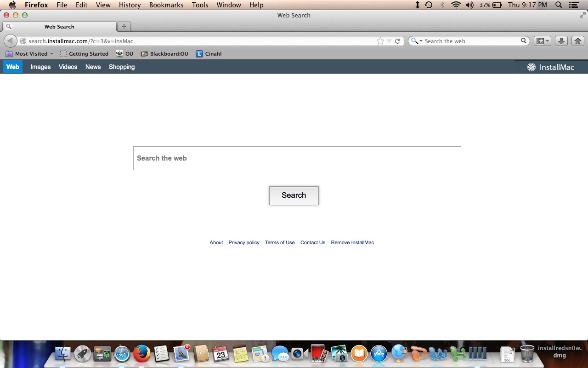The height and width of the screenshot is (368, 588).
Task: Switch to the News search category
Action: click(x=93, y=67)
